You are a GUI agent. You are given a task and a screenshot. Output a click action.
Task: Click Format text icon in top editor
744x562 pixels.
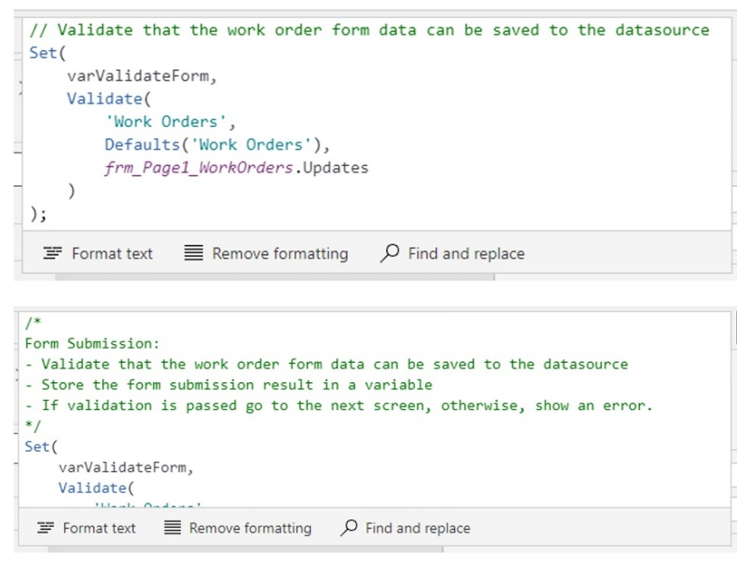(x=54, y=254)
